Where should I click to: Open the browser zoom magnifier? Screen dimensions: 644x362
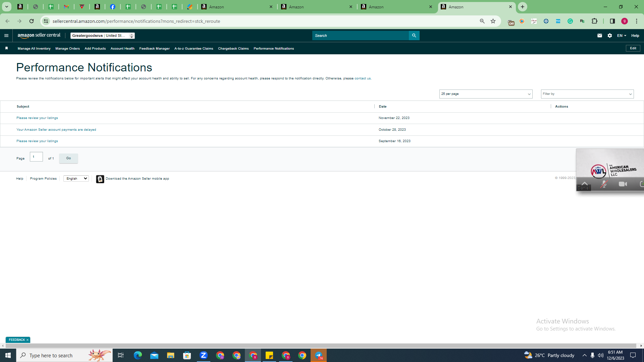482,21
